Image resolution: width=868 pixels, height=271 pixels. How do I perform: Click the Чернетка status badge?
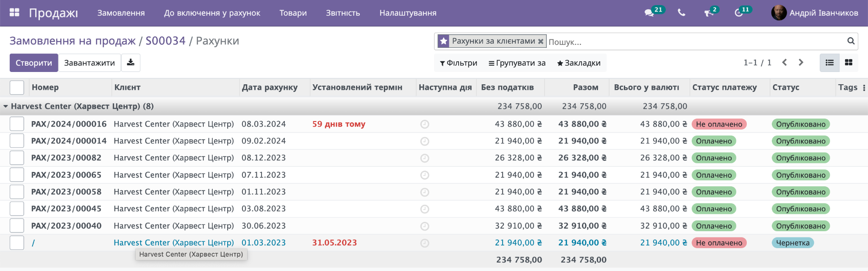(793, 243)
